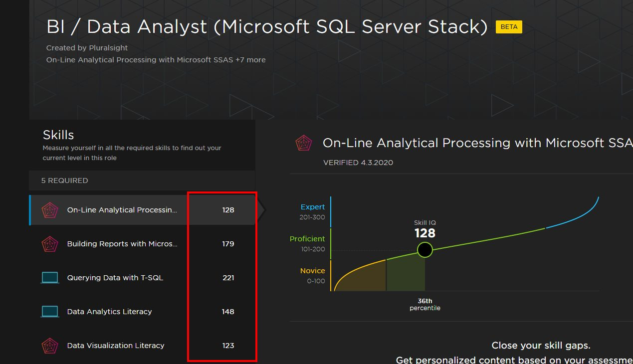Click the Expert 201-300 level label
This screenshot has width=633, height=364.
312,211
